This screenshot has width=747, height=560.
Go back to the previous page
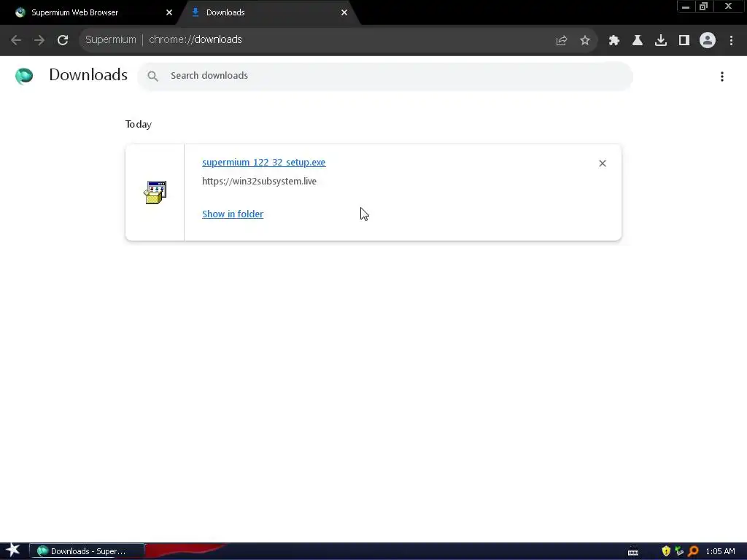(x=16, y=40)
